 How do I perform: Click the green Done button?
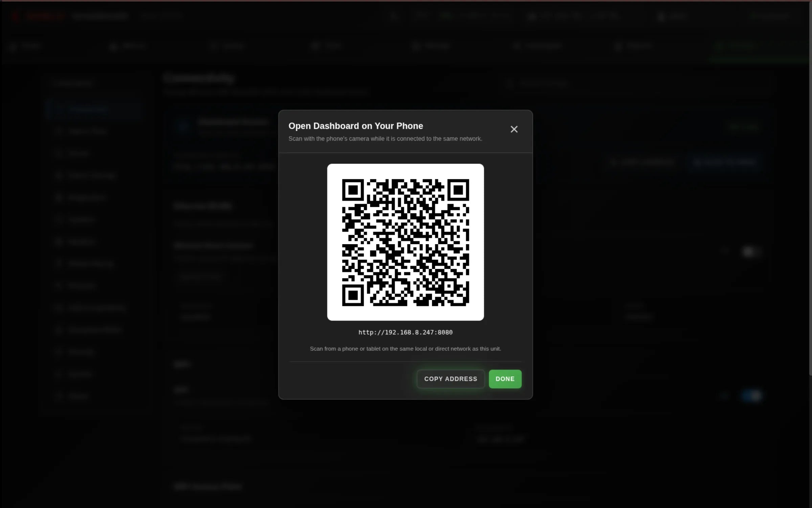(505, 379)
